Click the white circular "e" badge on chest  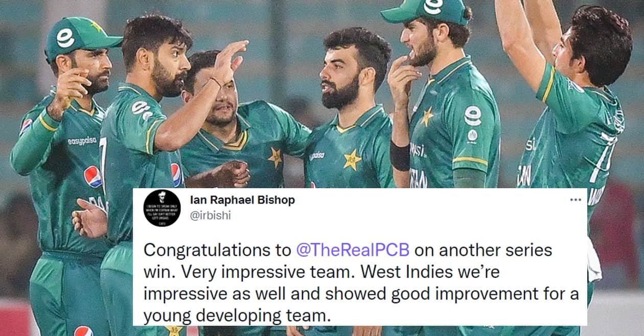click(x=473, y=116)
